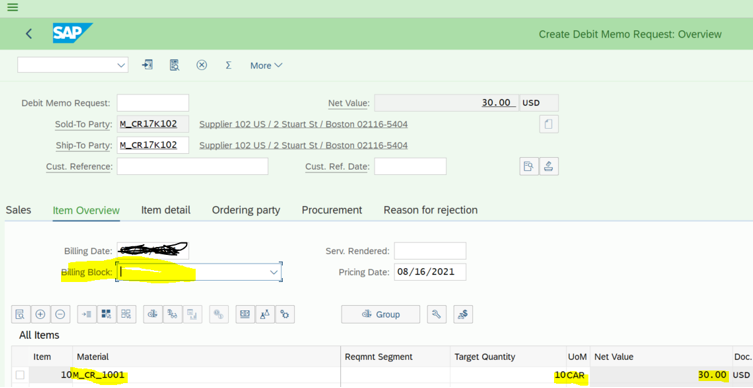Open the Procurement tab
Image resolution: width=753 pixels, height=388 pixels.
coord(332,210)
